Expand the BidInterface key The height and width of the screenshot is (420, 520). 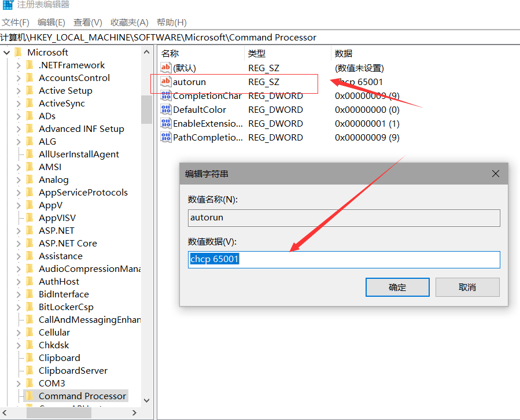pyautogui.click(x=19, y=294)
